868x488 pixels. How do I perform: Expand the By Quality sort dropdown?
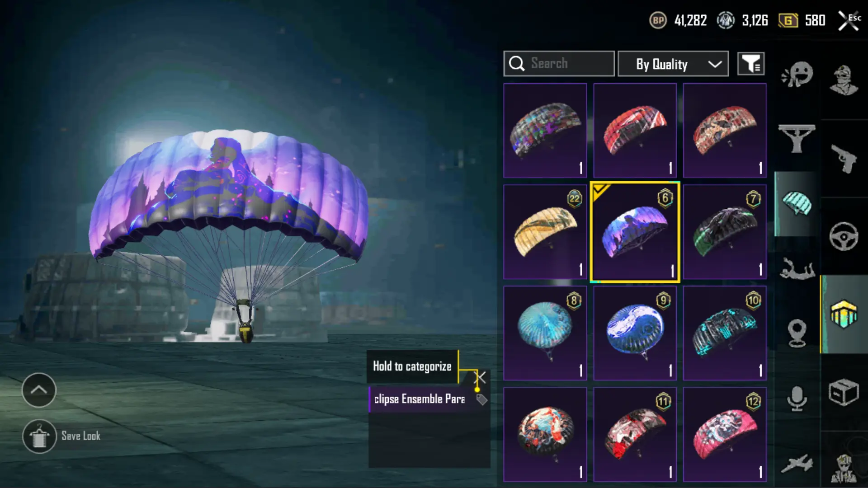point(673,64)
